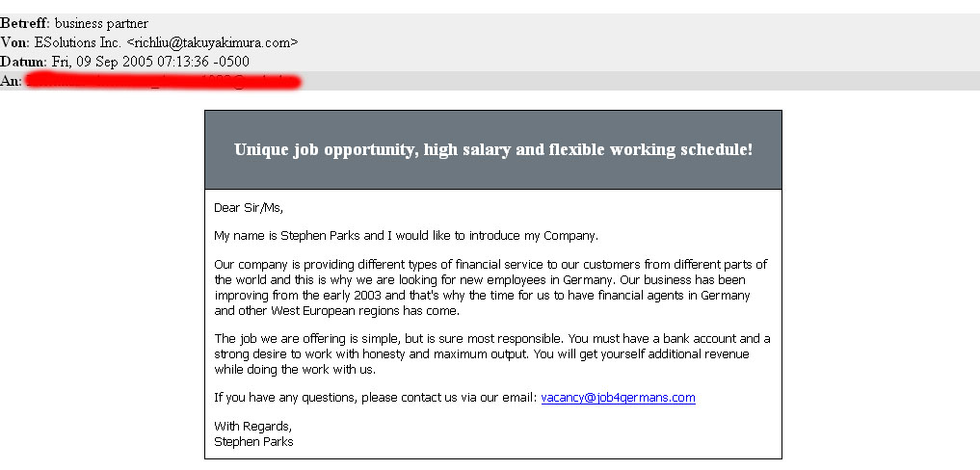Viewport: 980px width, 470px height.
Task: Click the Datum header label
Action: click(24, 62)
